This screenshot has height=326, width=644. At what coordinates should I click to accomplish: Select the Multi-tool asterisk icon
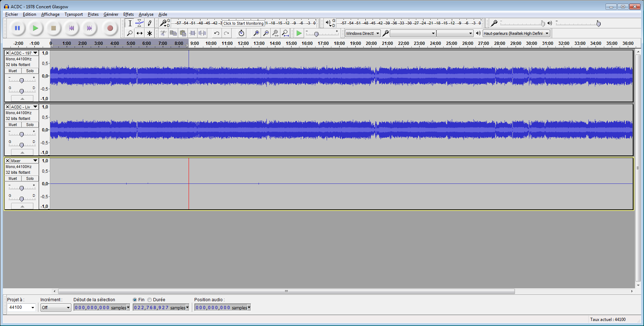click(150, 33)
